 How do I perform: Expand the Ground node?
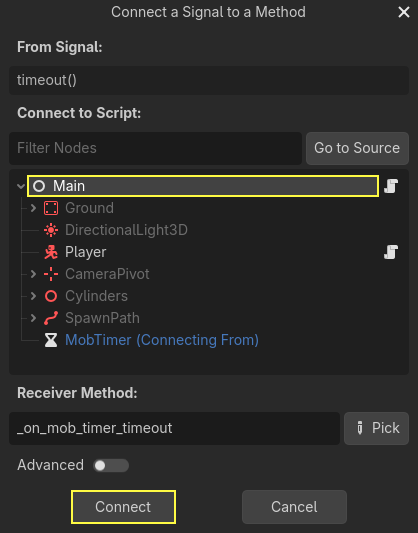point(33,208)
